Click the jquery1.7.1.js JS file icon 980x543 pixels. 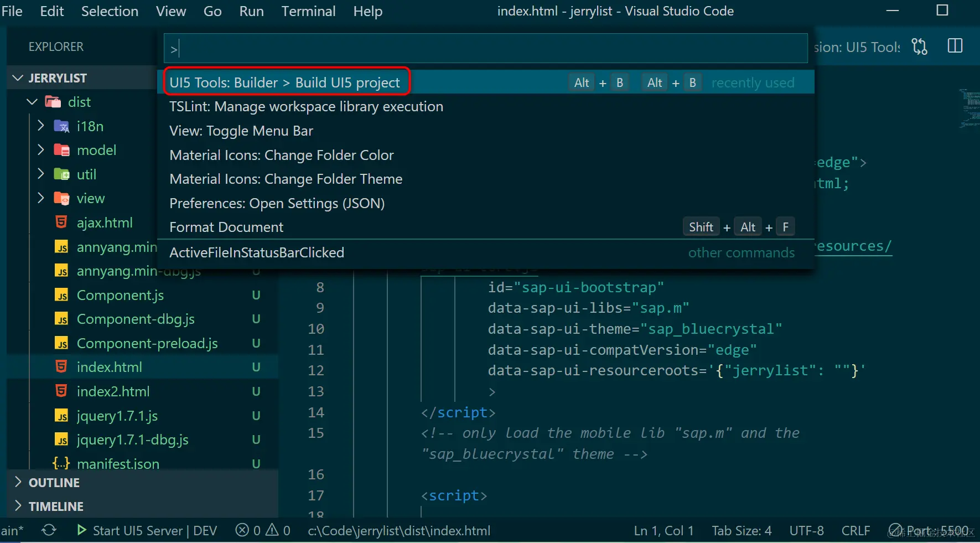(61, 416)
